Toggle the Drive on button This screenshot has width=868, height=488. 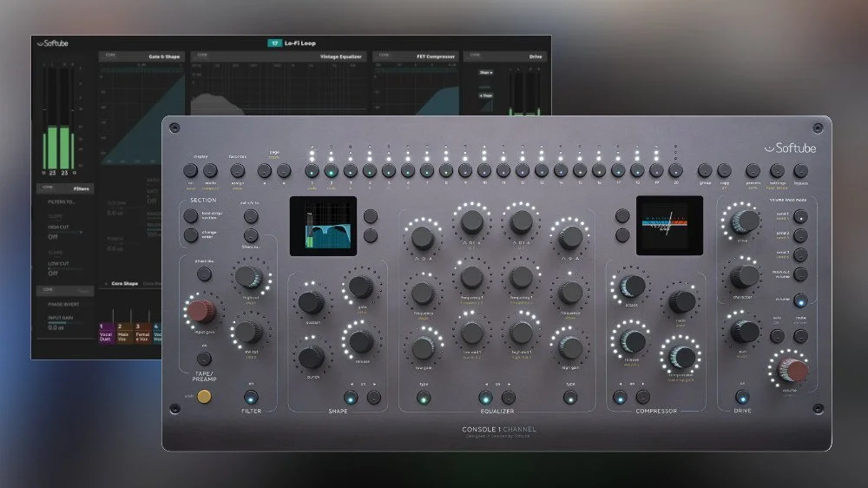click(742, 397)
